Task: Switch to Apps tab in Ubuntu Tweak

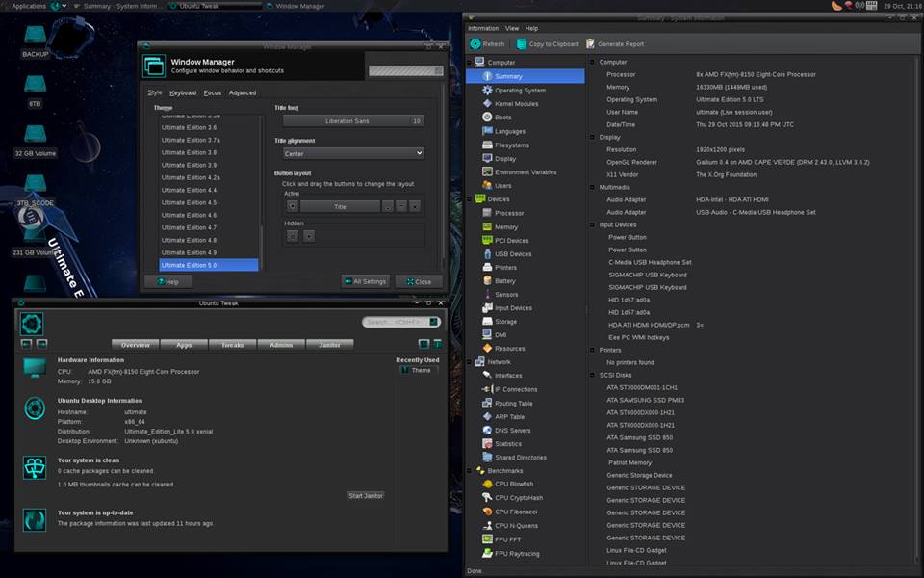Action: pos(184,345)
